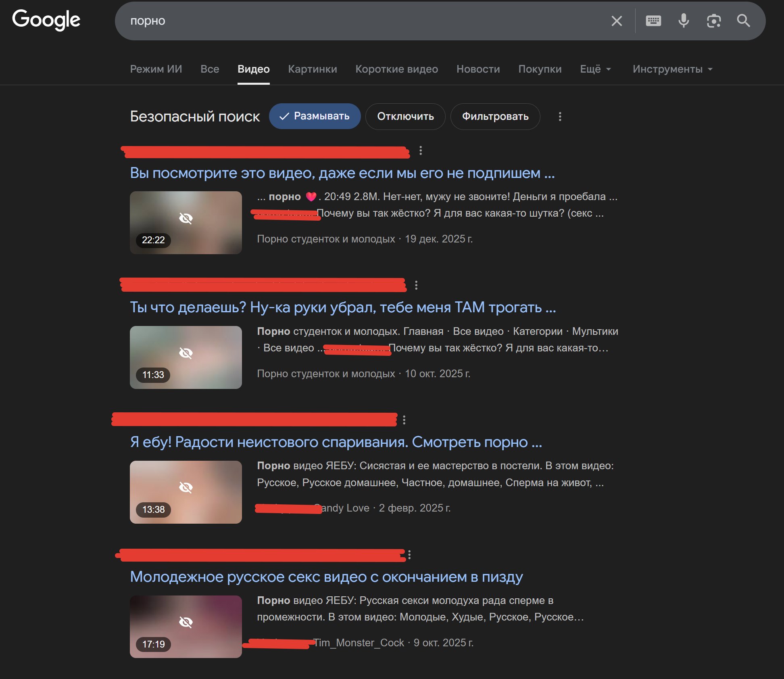
Task: Switch to the Картинки tab
Action: click(312, 69)
